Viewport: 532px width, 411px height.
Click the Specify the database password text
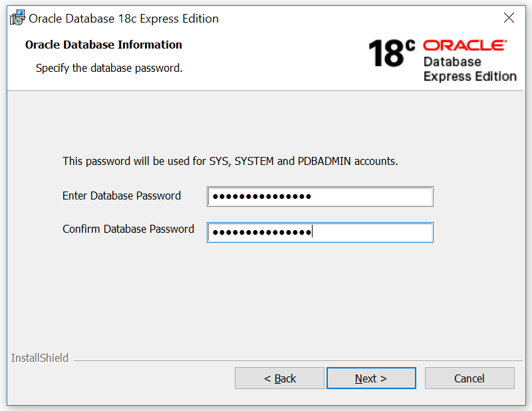click(x=109, y=68)
